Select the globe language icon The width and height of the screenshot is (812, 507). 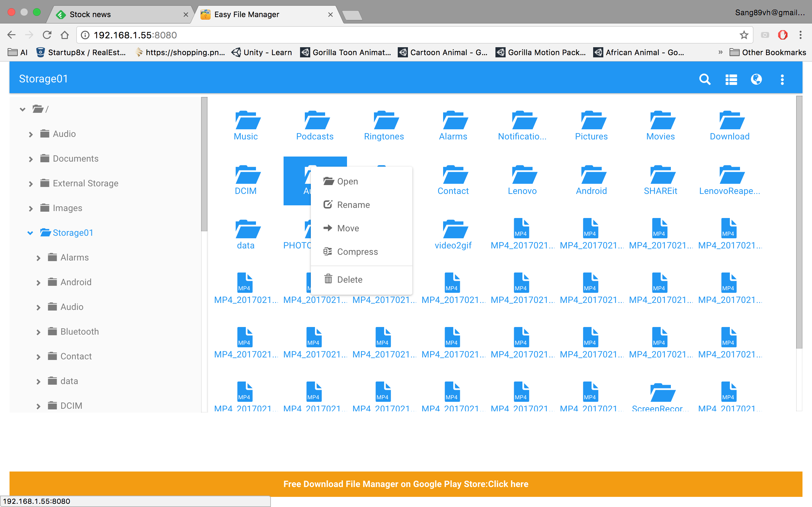756,80
